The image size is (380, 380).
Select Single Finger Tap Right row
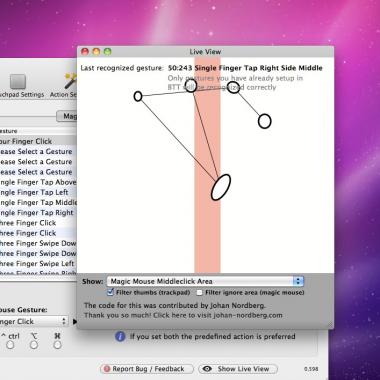tap(38, 213)
